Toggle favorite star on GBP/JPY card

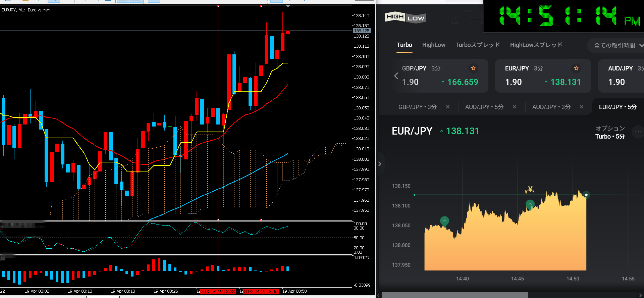point(473,68)
